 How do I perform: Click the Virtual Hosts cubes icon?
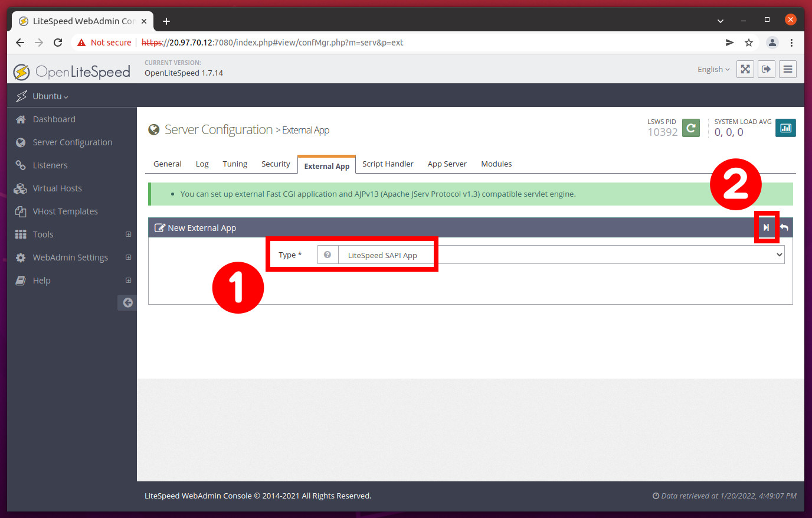tap(21, 188)
